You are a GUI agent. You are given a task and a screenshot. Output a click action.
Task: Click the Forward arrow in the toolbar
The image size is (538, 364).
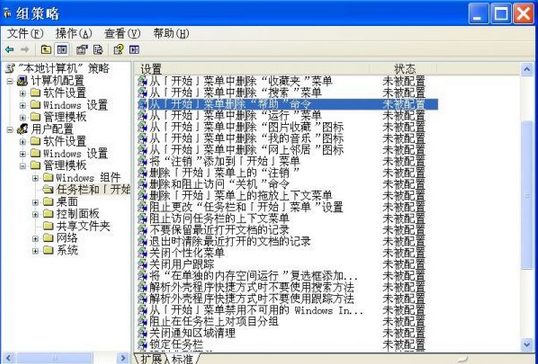pos(25,50)
